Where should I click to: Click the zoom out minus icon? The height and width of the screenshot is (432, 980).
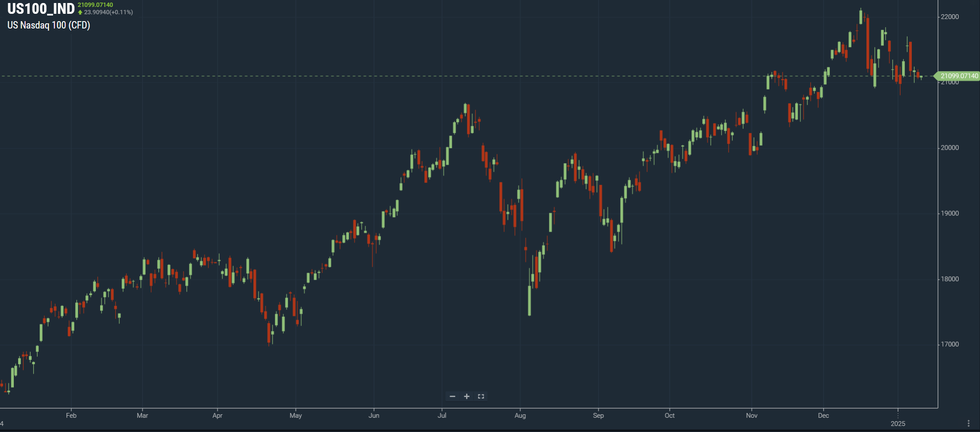(x=452, y=396)
